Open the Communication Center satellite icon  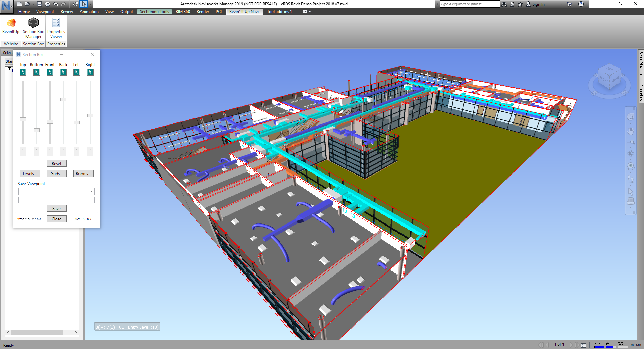click(x=512, y=4)
